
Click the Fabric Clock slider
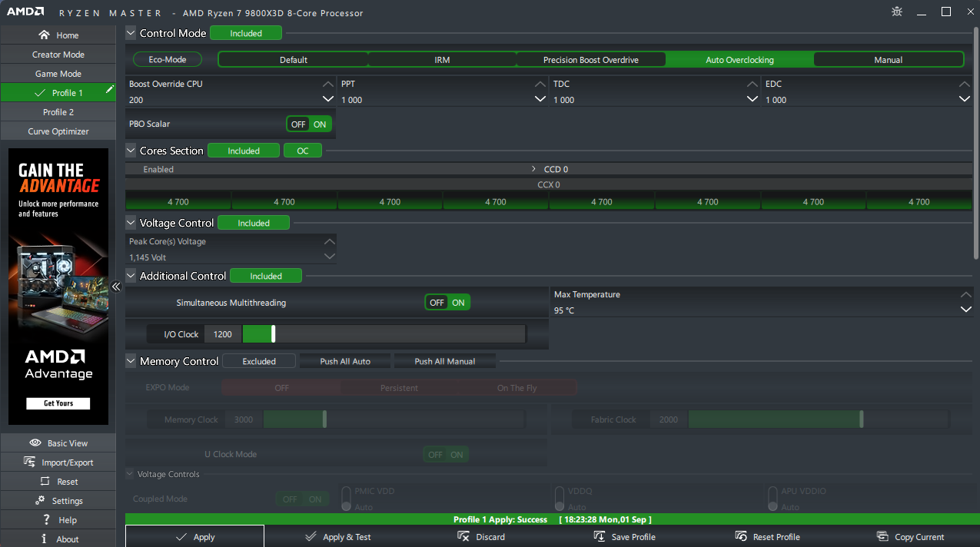819,419
